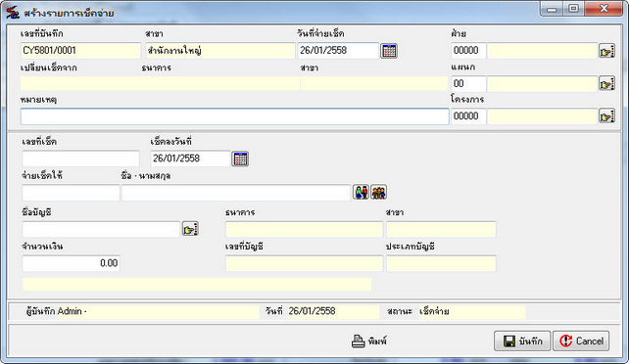The image size is (629, 364).
Task: Browse โครงการ lookup folder icon
Action: click(x=606, y=116)
